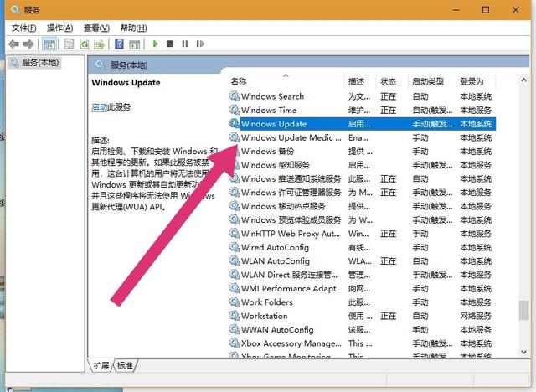Start the service with the green play icon
Viewport: 536px width, 392px height.
(x=156, y=44)
